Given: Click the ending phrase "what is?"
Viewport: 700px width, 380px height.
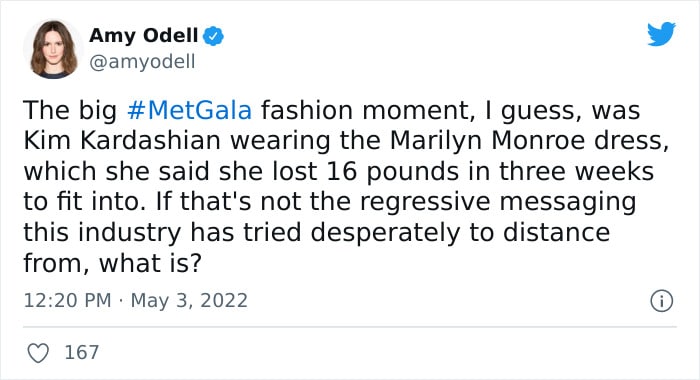Looking at the screenshot, I should pyautogui.click(x=150, y=263).
